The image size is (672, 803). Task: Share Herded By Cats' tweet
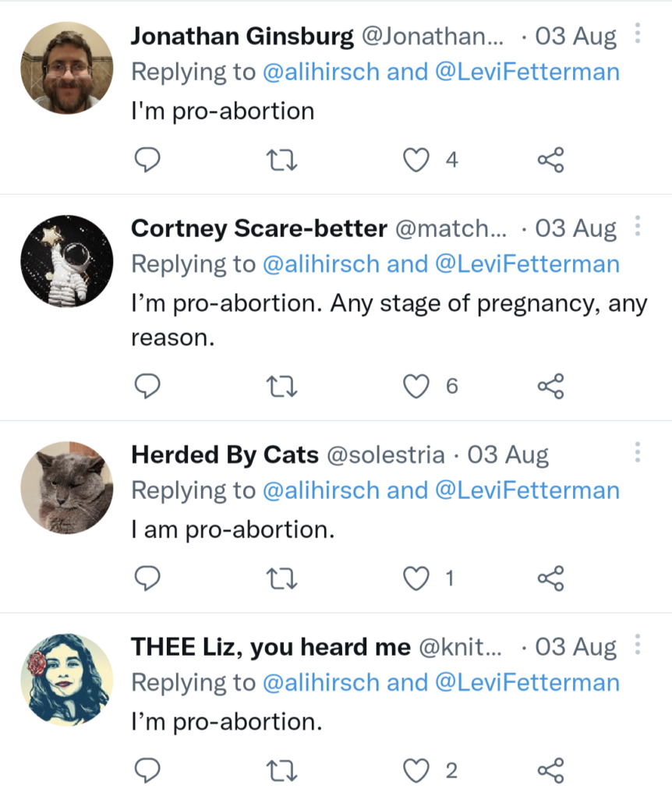(550, 578)
